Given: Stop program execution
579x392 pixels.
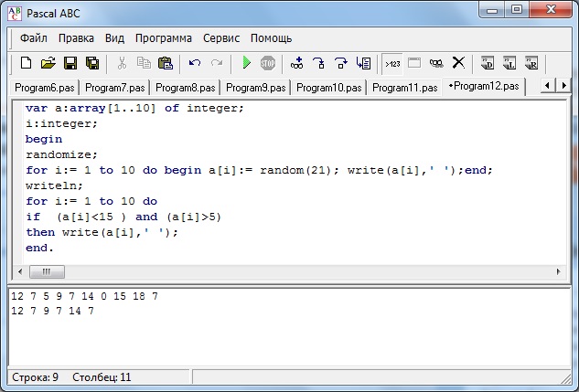Looking at the screenshot, I should (268, 63).
